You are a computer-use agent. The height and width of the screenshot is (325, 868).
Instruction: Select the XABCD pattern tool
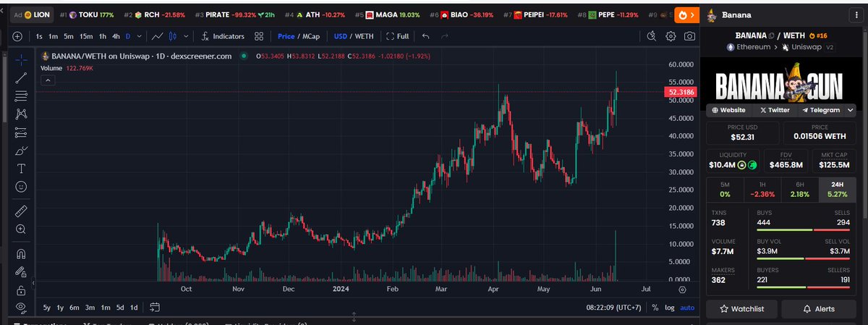(x=21, y=114)
